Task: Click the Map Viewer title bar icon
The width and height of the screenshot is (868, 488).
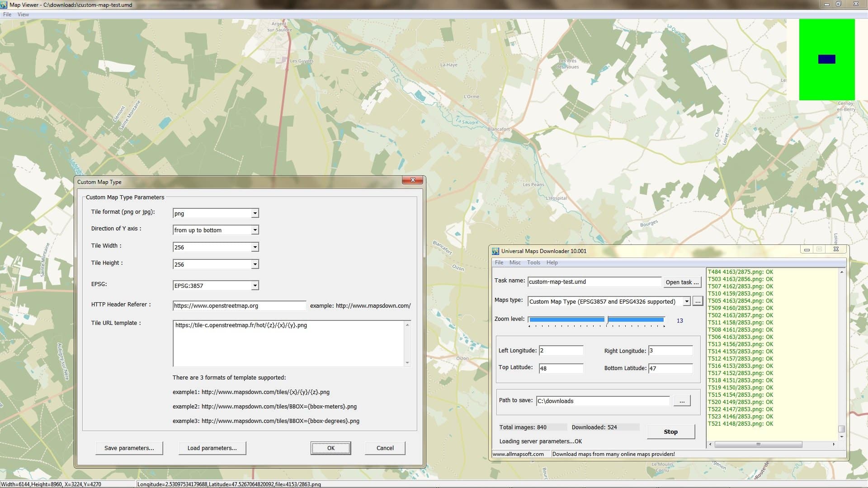Action: click(x=4, y=4)
